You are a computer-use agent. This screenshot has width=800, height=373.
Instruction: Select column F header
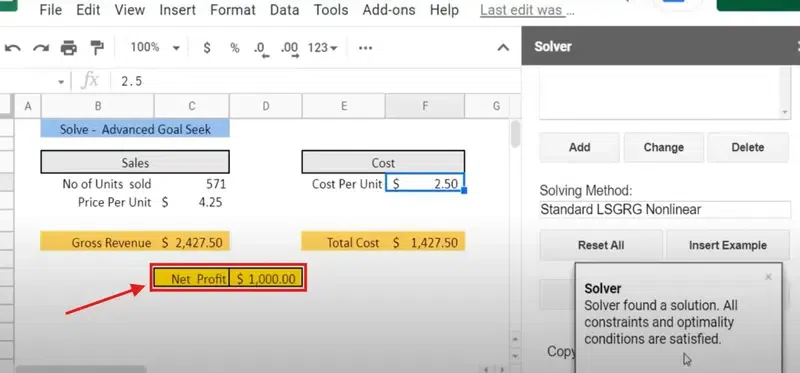(x=425, y=106)
